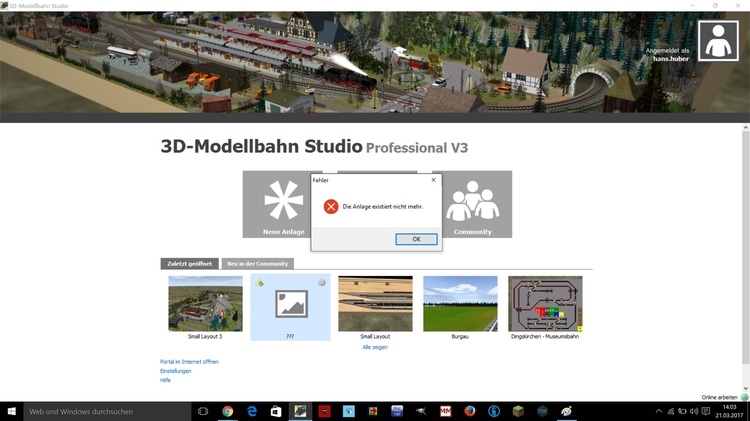Click the scrollbar up arrow

click(x=745, y=128)
